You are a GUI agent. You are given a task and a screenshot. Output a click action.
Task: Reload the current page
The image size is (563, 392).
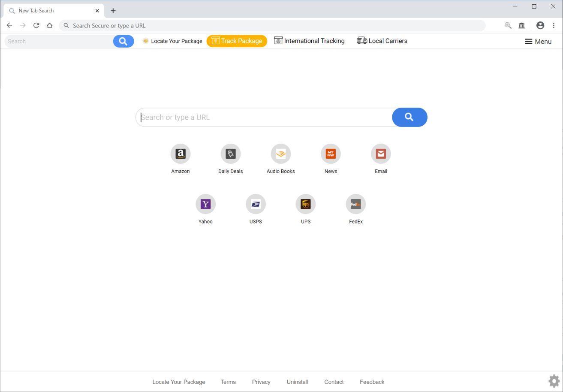click(x=36, y=25)
